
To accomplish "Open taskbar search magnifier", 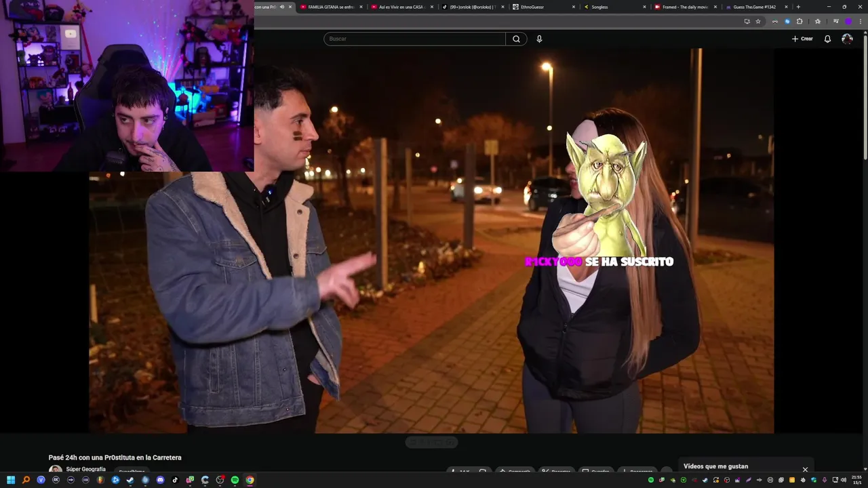I will (26, 480).
